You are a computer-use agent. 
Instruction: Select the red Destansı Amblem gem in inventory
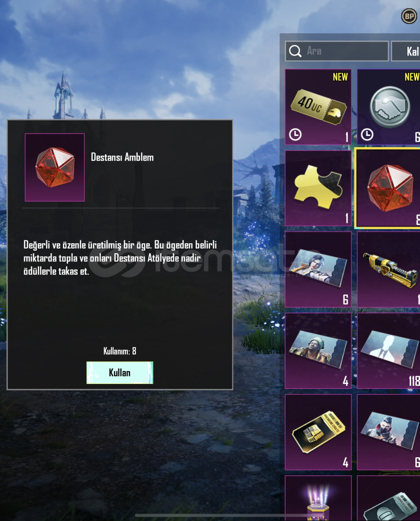[389, 189]
